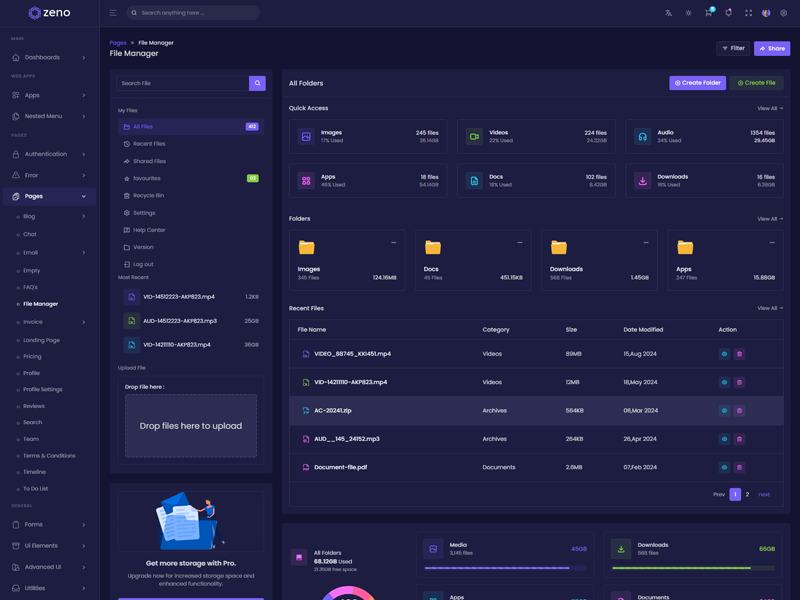The image size is (800, 600).
Task: Enter fullscreen mode via header icon
Action: tap(748, 13)
